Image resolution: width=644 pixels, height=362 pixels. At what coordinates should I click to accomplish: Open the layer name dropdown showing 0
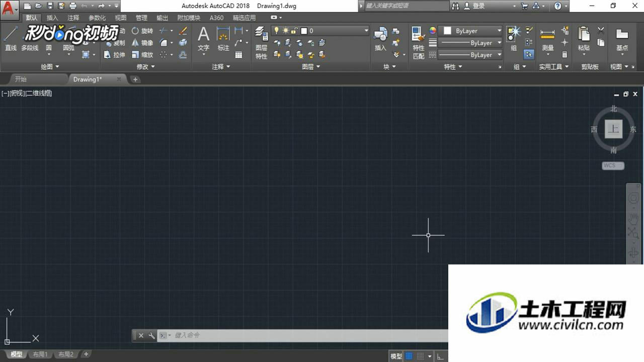pos(320,31)
